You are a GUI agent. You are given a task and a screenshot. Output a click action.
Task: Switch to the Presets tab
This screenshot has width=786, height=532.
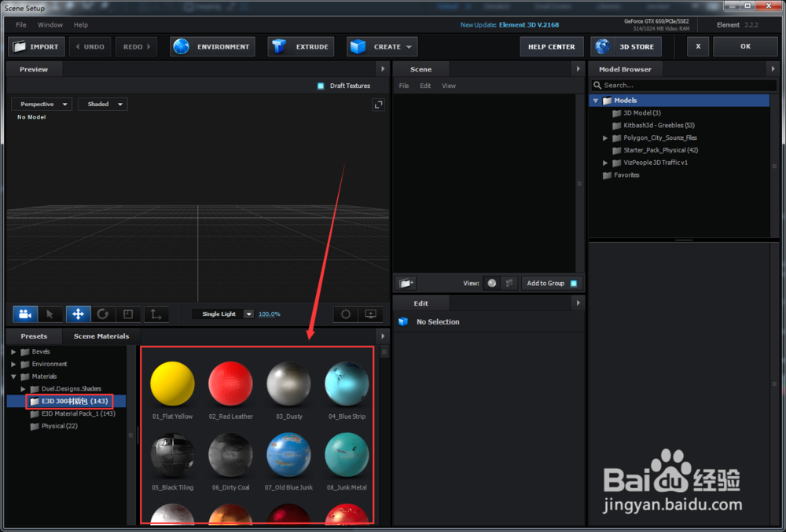pyautogui.click(x=34, y=336)
